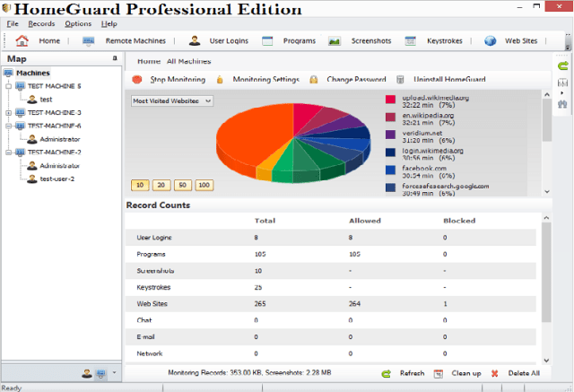This screenshot has width=574, height=392.
Task: Click the Programs window icon
Action: (267, 41)
